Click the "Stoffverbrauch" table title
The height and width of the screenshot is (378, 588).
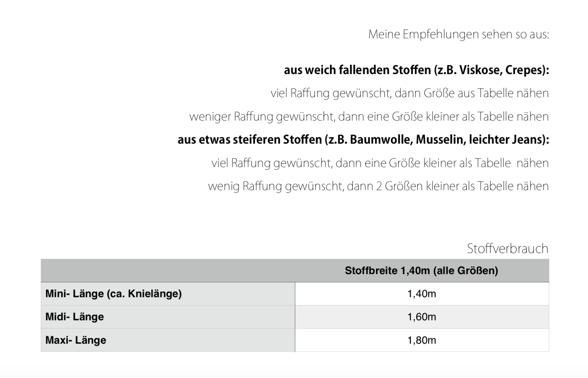(507, 249)
